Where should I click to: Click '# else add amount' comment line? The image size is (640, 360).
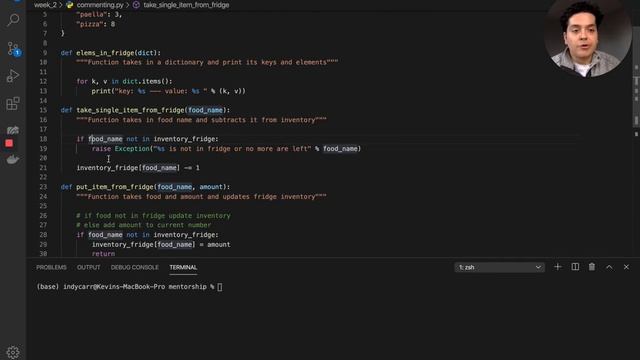tap(144, 225)
